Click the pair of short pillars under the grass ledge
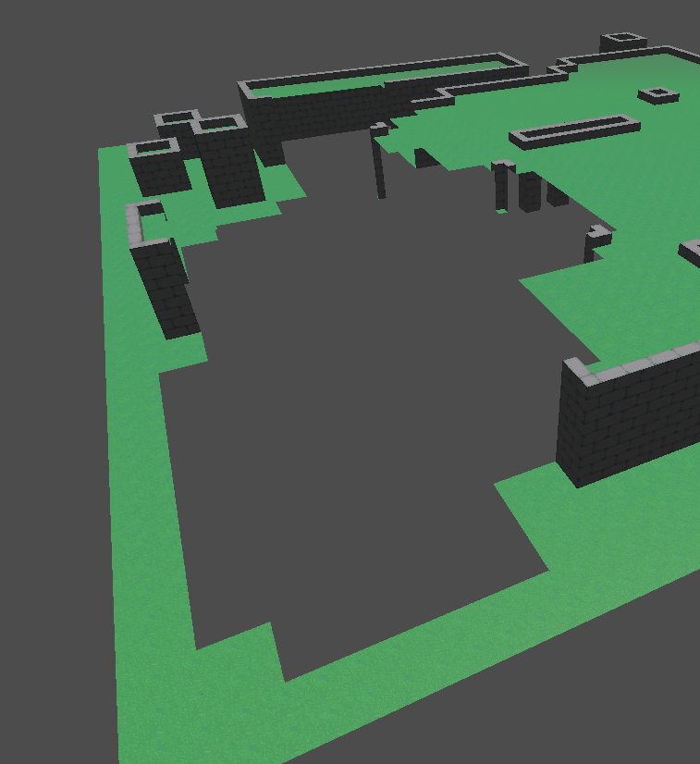This screenshot has height=764, width=700. [x=541, y=191]
